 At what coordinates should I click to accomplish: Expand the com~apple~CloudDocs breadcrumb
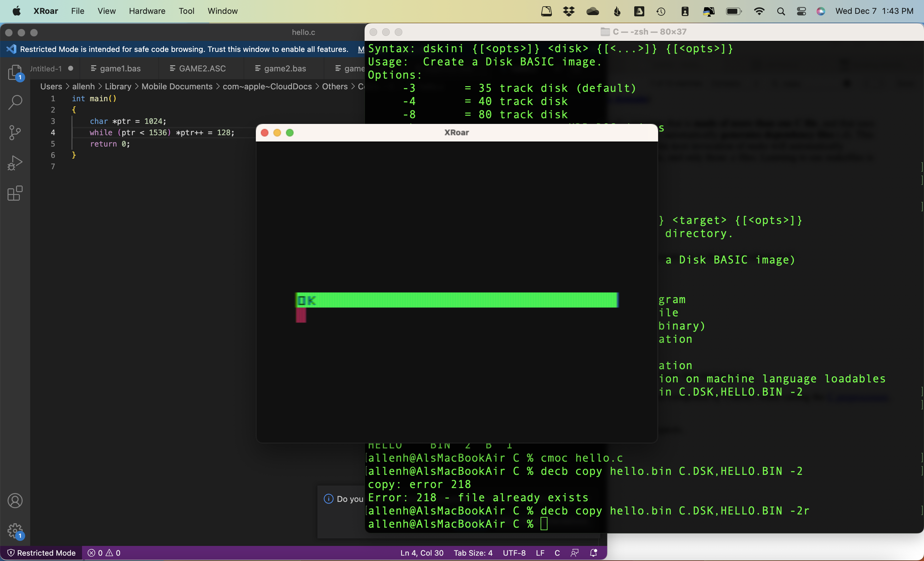click(x=268, y=86)
